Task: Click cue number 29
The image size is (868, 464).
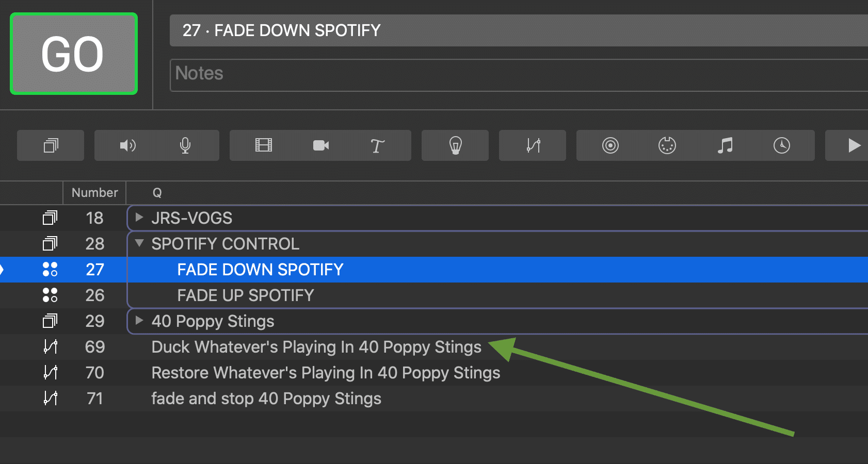Action: [x=94, y=321]
